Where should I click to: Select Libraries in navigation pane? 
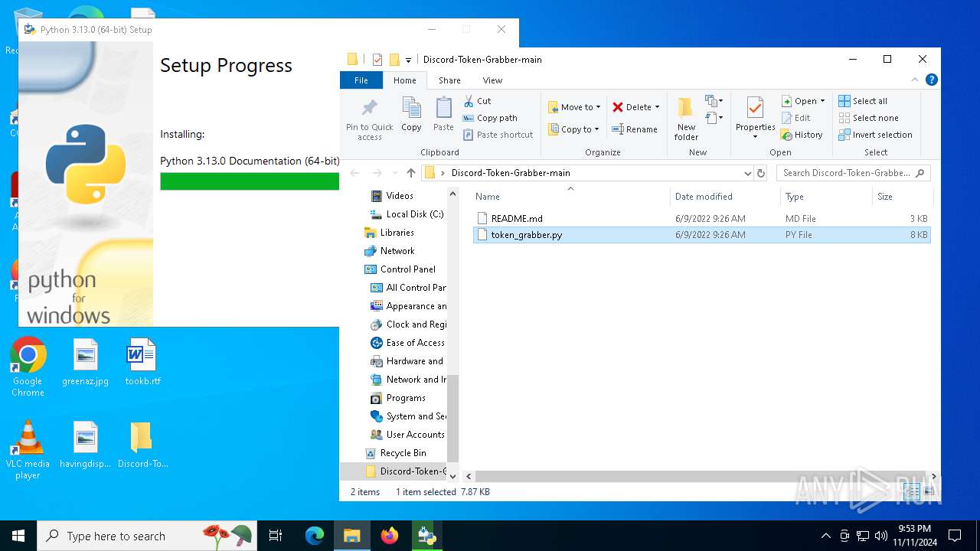pos(389,233)
